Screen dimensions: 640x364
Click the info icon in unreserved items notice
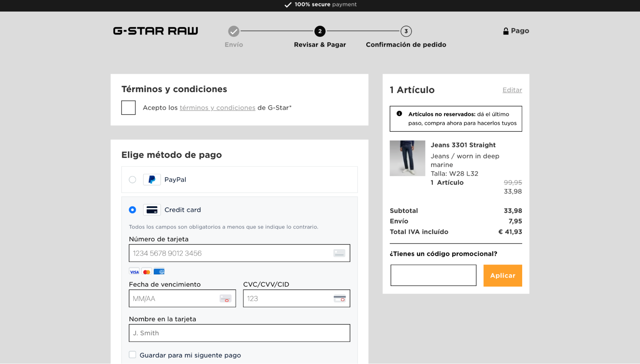coord(399,114)
